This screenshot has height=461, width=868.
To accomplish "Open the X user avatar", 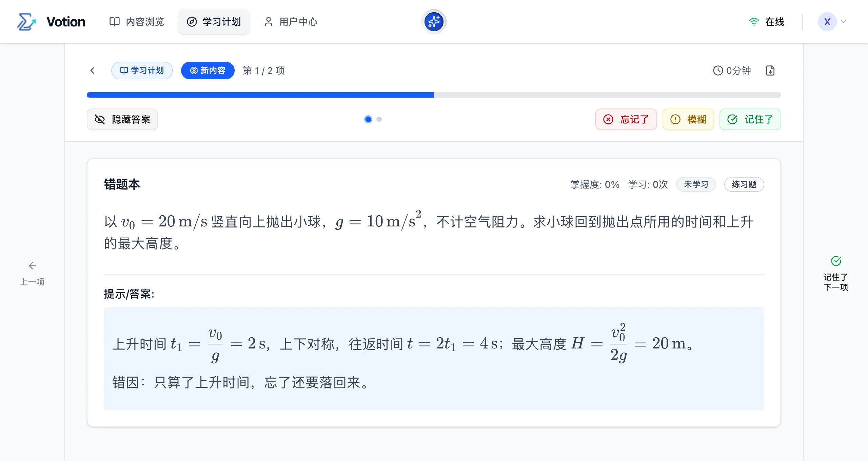I will [827, 22].
